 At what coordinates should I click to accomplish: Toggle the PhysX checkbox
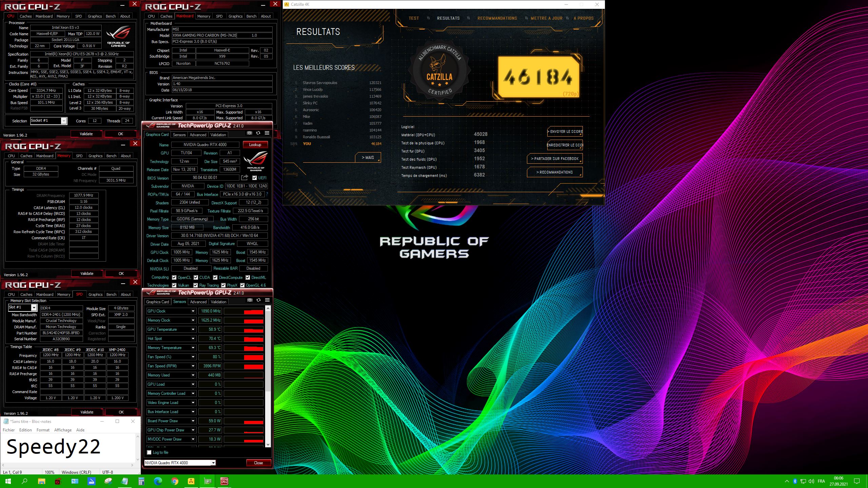point(223,285)
